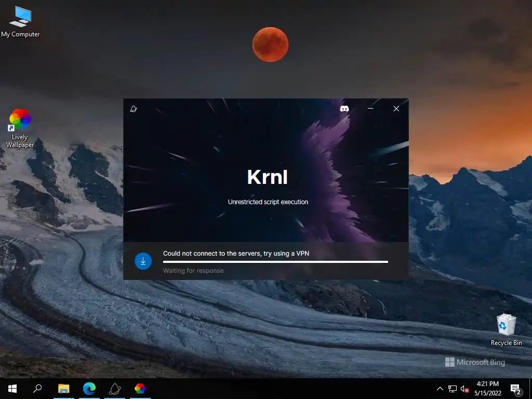Select Lively Wallpaper desktop shortcut
532x399 pixels.
[x=20, y=128]
